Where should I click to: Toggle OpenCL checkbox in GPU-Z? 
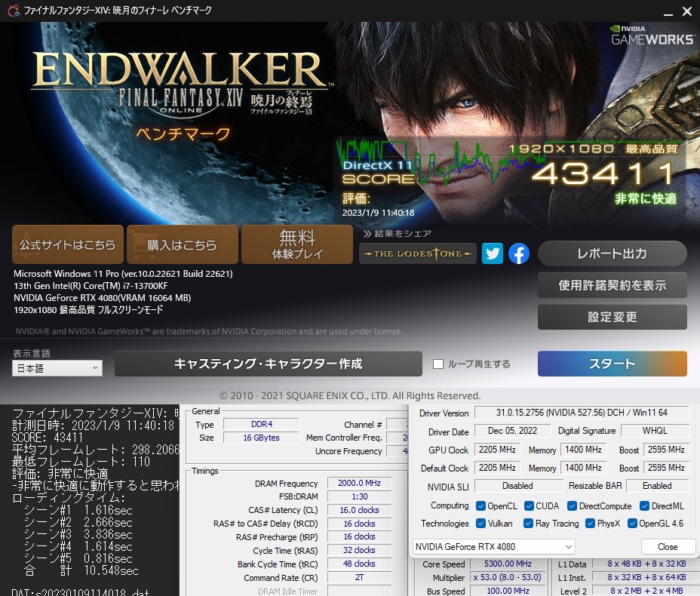coord(480,505)
